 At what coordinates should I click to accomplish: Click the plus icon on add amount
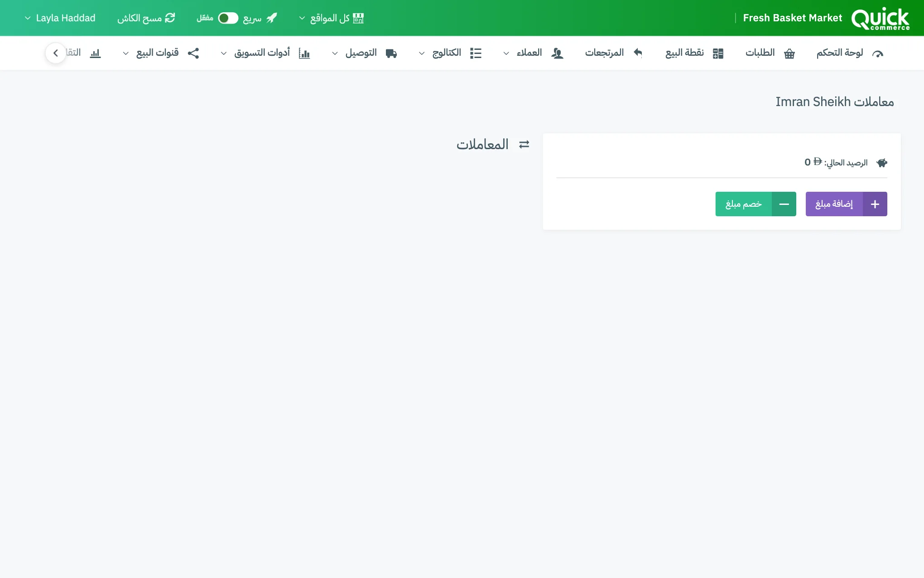pos(875,204)
